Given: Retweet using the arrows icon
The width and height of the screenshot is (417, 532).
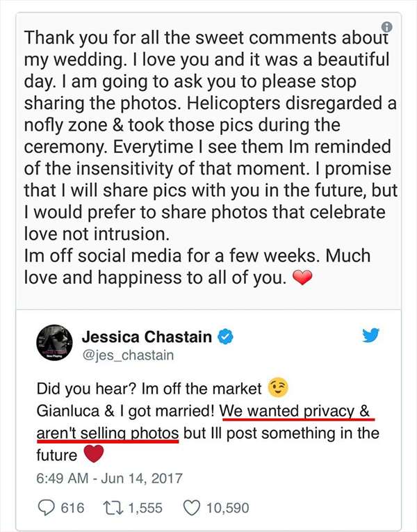Looking at the screenshot, I should [x=113, y=508].
